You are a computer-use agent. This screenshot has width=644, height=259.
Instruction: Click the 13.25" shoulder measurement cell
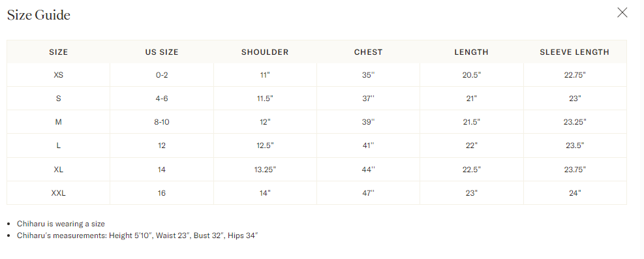coord(265,169)
